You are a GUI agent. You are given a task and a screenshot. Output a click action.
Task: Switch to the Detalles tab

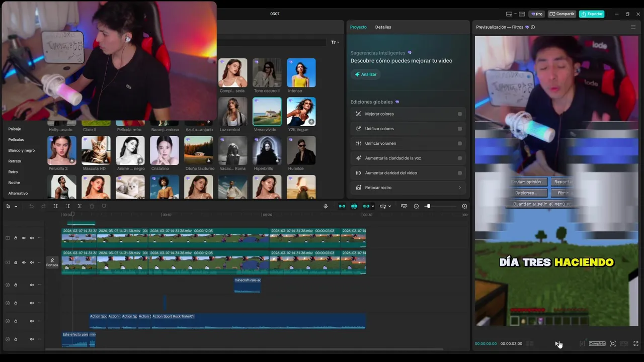[x=383, y=27]
